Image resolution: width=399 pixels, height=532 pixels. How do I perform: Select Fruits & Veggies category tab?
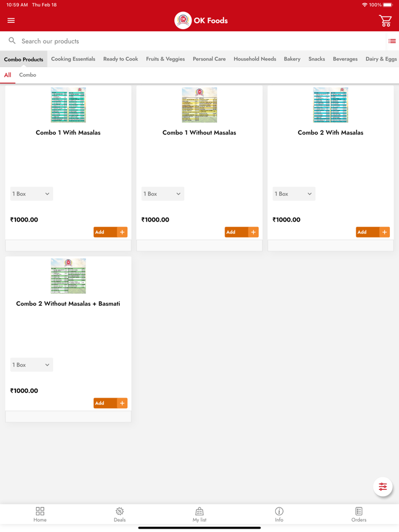[x=165, y=59]
